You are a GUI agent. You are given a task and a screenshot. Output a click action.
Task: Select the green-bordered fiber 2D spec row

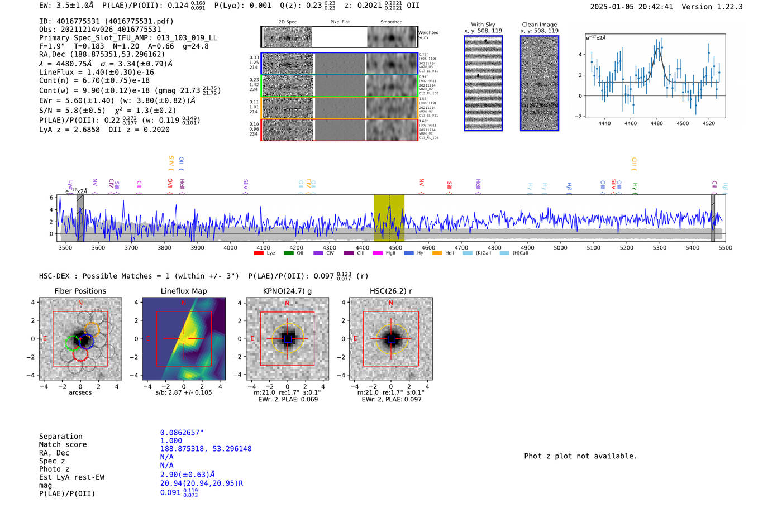tap(288, 86)
